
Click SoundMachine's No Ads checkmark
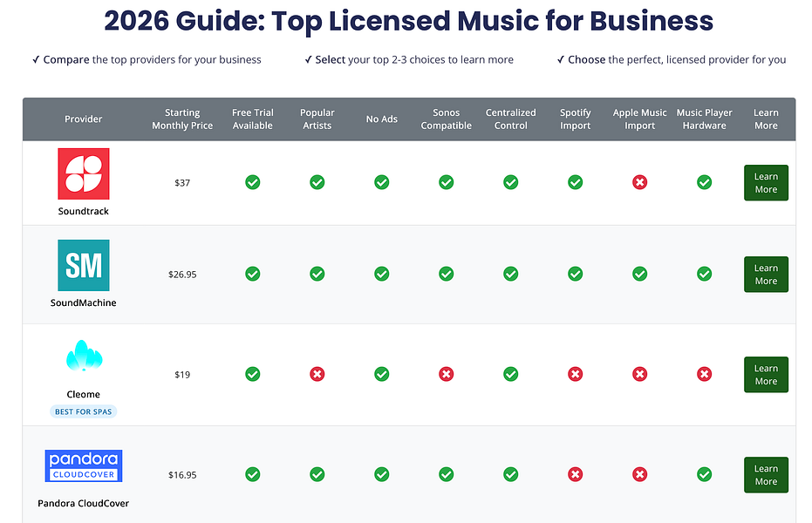(x=382, y=274)
